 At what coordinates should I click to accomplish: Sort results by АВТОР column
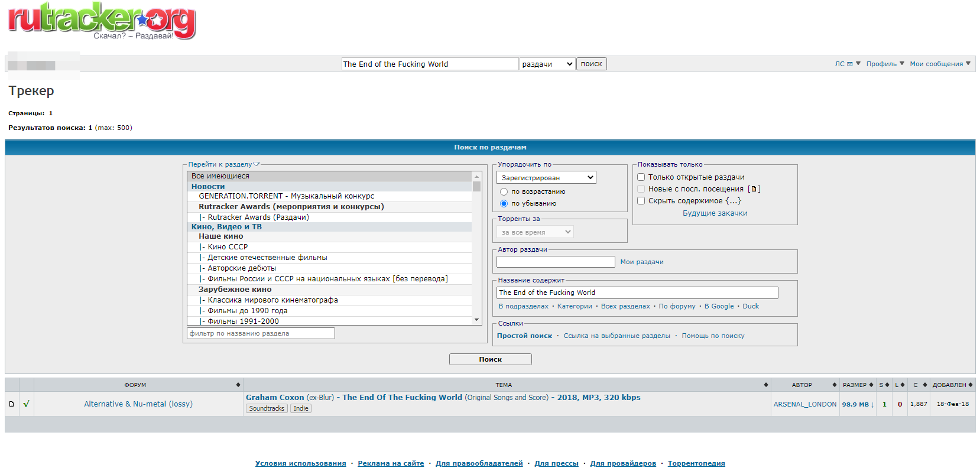click(x=804, y=385)
